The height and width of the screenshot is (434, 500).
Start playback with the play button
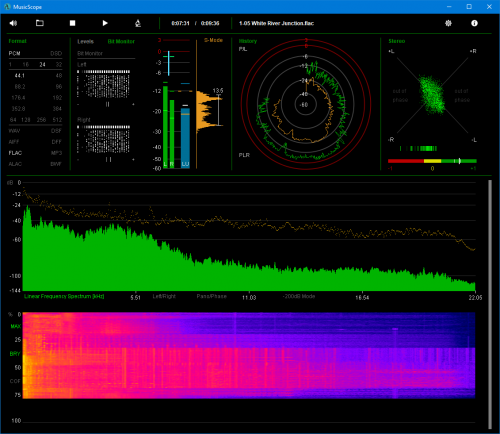click(105, 23)
